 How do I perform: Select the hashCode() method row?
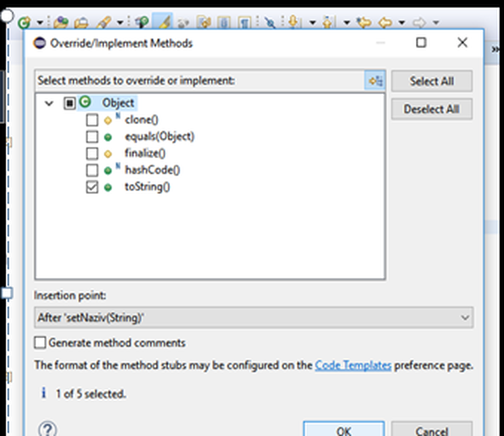[153, 170]
